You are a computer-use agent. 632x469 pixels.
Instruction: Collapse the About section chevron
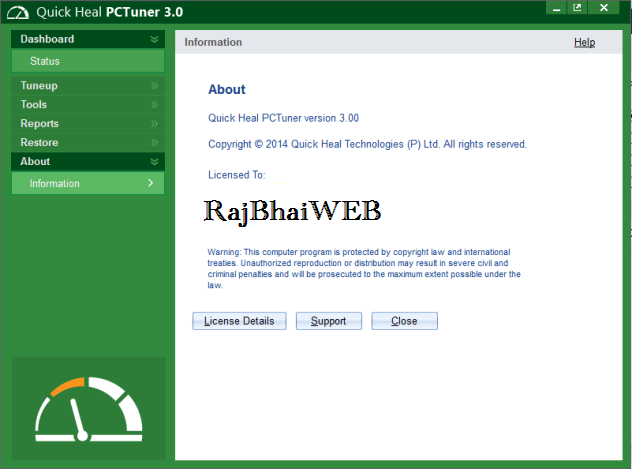[154, 162]
